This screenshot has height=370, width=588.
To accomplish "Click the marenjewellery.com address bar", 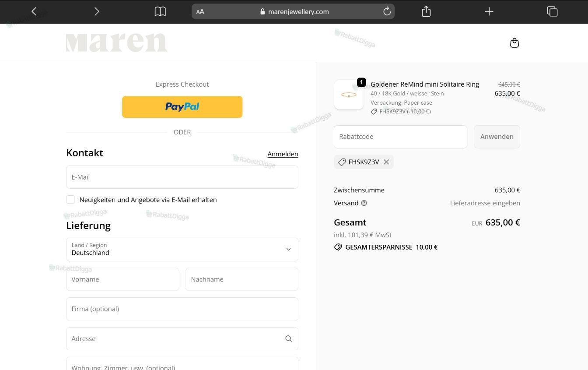I will tap(293, 11).
